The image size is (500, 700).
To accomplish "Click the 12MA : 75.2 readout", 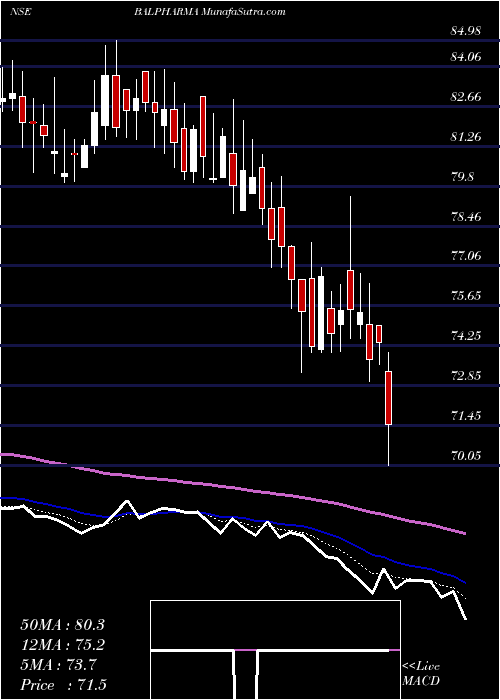I will pyautogui.click(x=62, y=645).
